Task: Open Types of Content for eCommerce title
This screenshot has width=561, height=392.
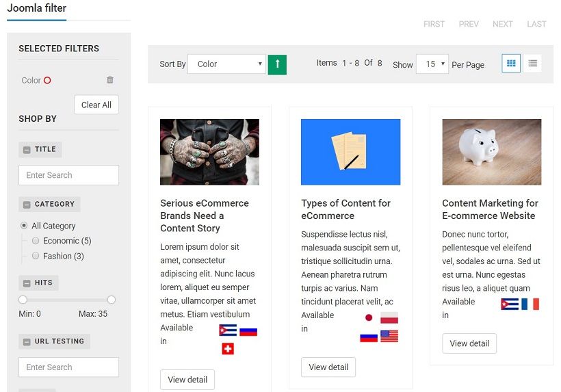Action: (x=345, y=209)
